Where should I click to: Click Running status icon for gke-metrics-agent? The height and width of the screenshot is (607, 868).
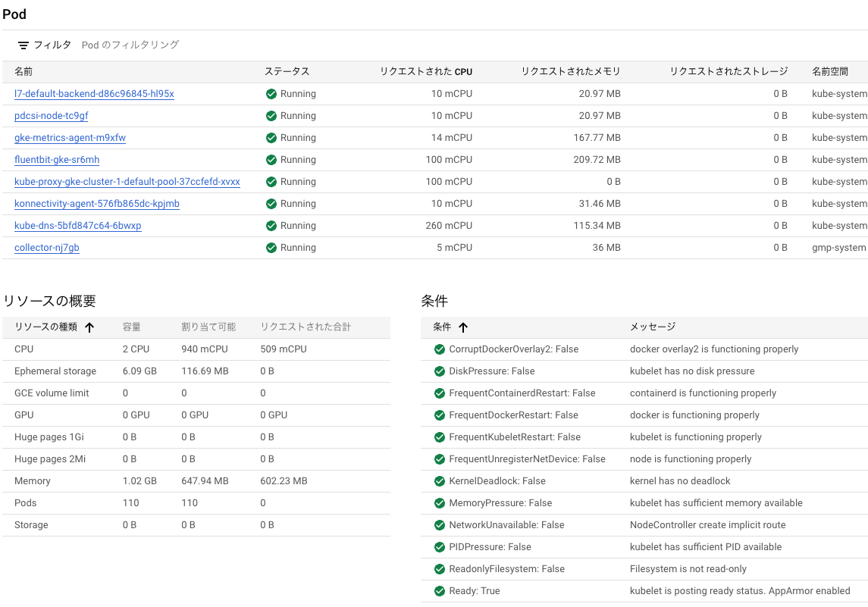click(x=271, y=138)
